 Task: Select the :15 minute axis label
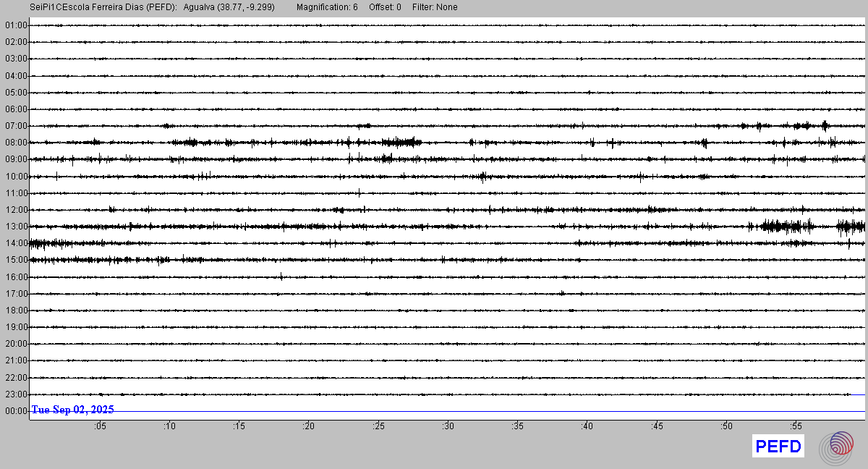[x=239, y=426]
